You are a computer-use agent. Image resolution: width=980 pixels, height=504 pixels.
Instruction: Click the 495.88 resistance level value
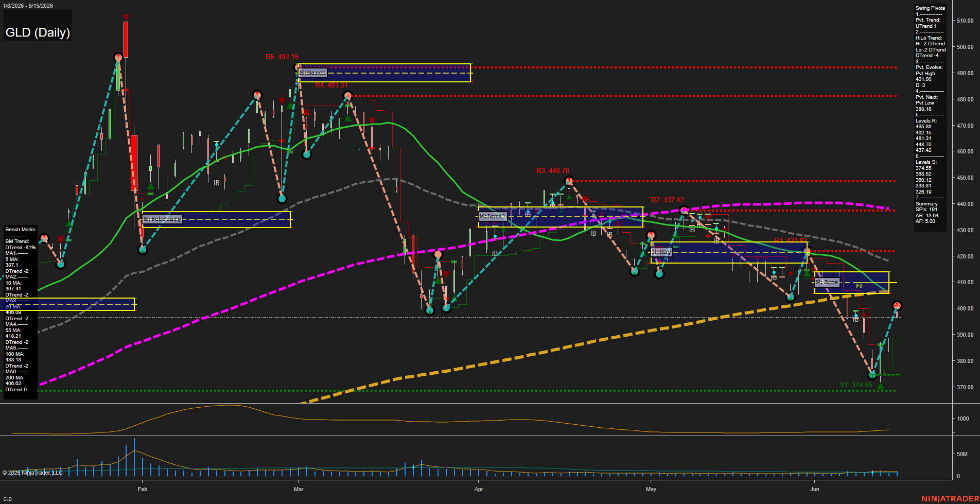(923, 127)
